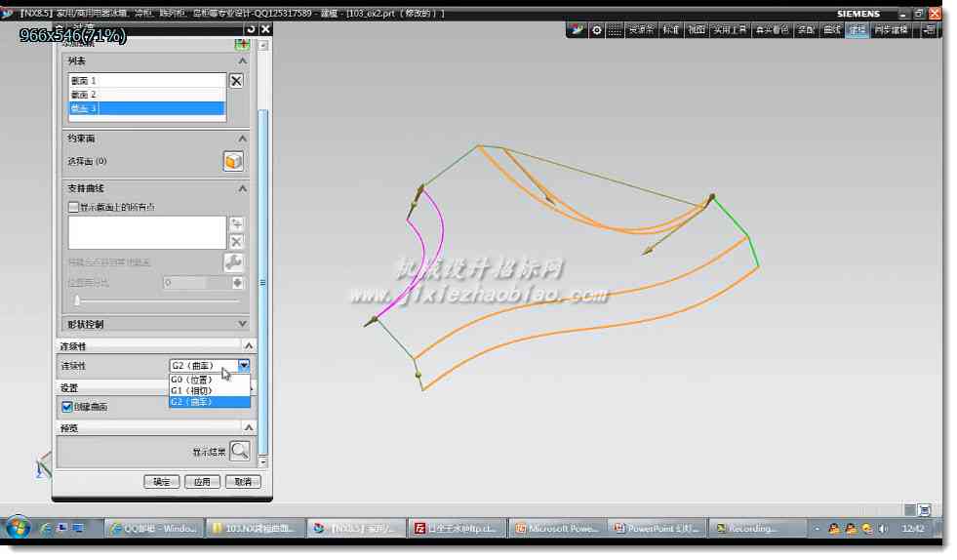Collapse the 连续性 section
Image resolution: width=957 pixels, height=560 pixels.
coord(249,345)
